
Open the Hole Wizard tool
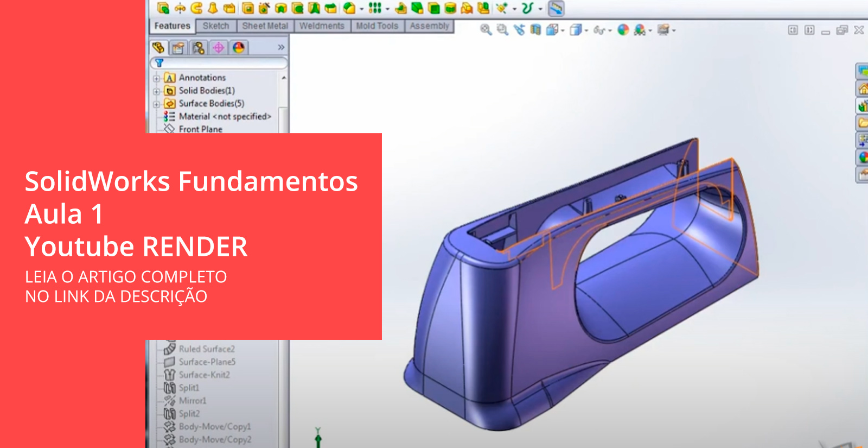click(264, 8)
